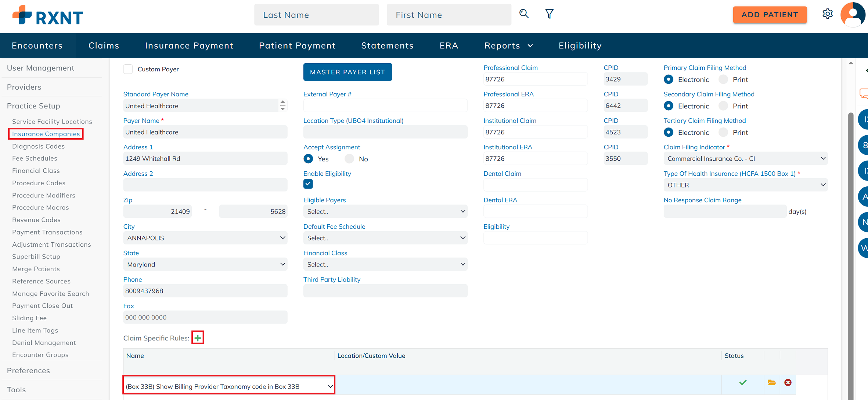
Task: Open the folder icon in rule row
Action: coord(772,382)
